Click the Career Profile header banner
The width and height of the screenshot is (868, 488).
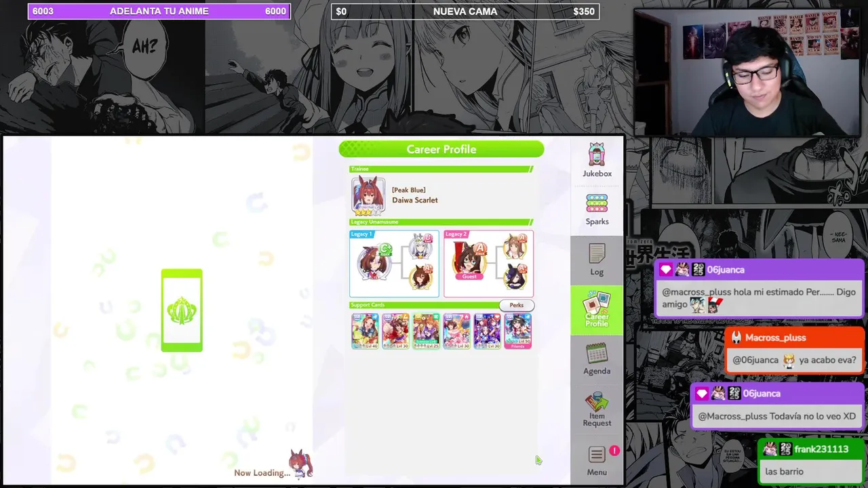tap(441, 149)
